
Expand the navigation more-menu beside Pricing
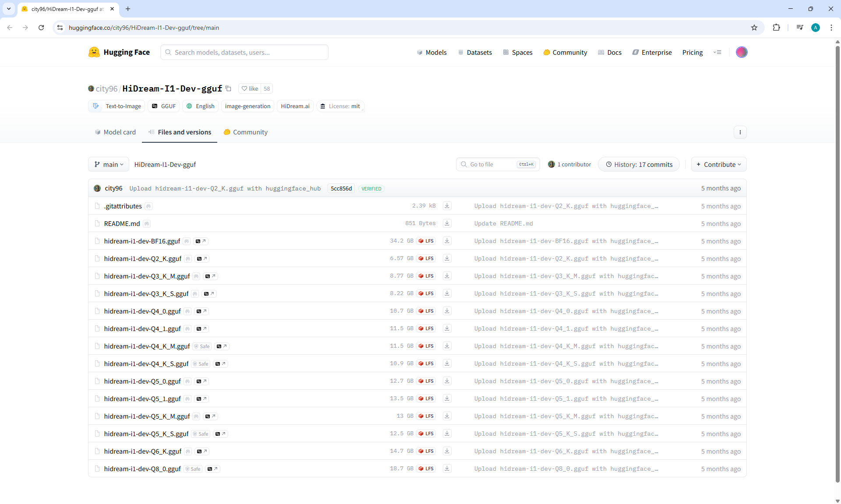click(x=717, y=52)
